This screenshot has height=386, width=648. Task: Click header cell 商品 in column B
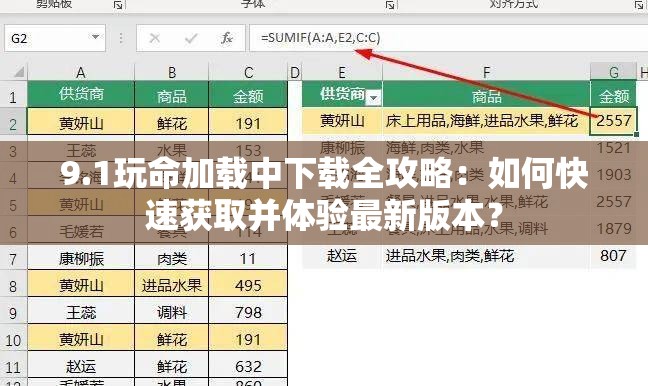click(x=172, y=94)
